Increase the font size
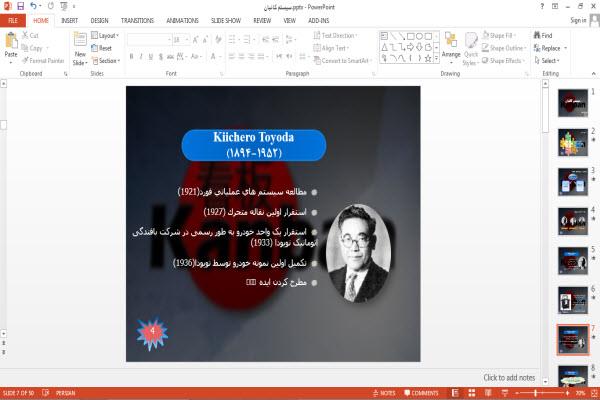 (196, 39)
